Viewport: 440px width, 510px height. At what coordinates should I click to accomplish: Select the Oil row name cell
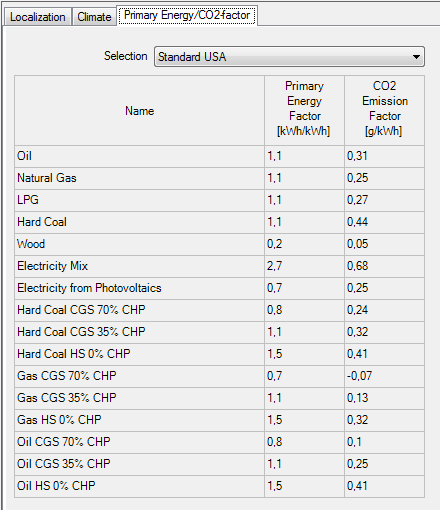coord(140,156)
